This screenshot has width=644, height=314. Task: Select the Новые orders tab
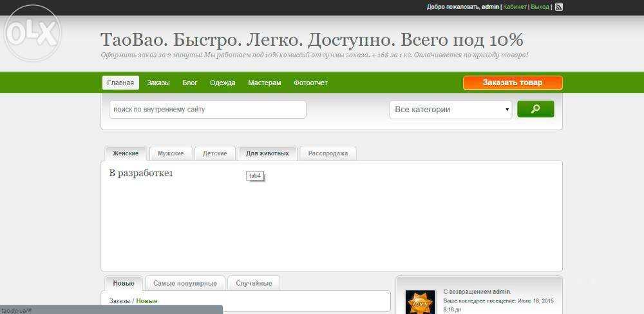point(124,283)
